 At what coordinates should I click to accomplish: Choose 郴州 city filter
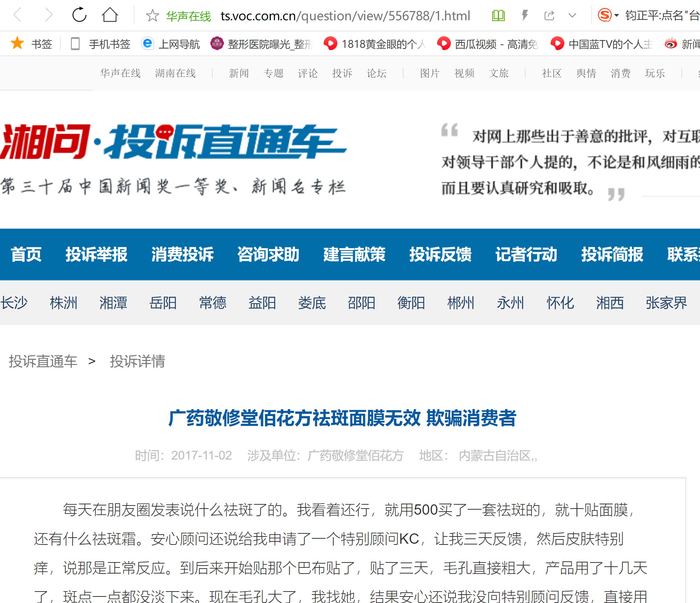(x=461, y=303)
